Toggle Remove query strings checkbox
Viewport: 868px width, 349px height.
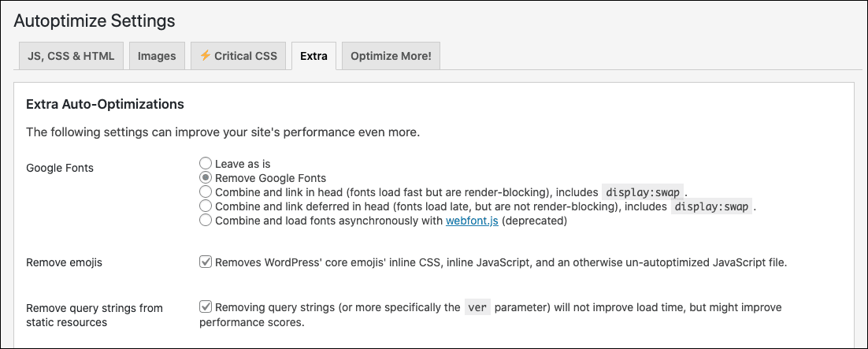tap(206, 307)
